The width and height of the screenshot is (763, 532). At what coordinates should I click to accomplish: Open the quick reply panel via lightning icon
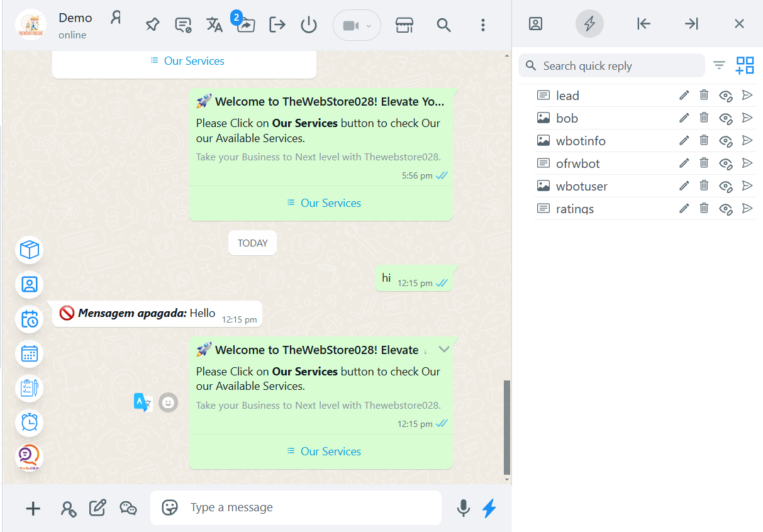click(x=589, y=23)
